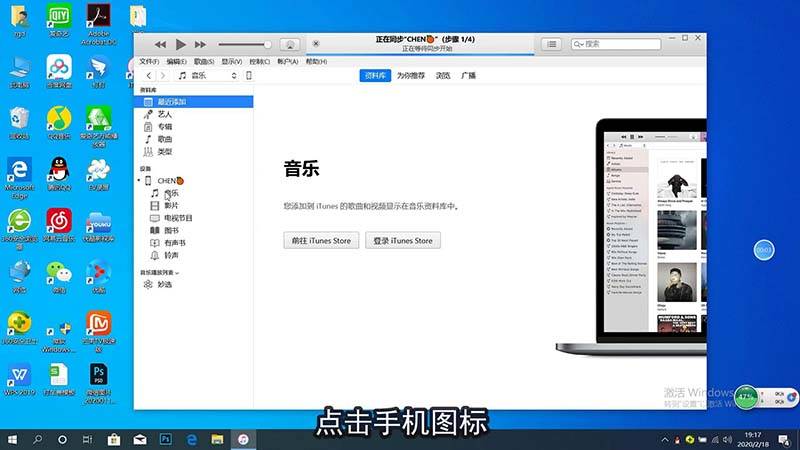
Task: Open the 显示(V) menu
Action: tap(232, 61)
